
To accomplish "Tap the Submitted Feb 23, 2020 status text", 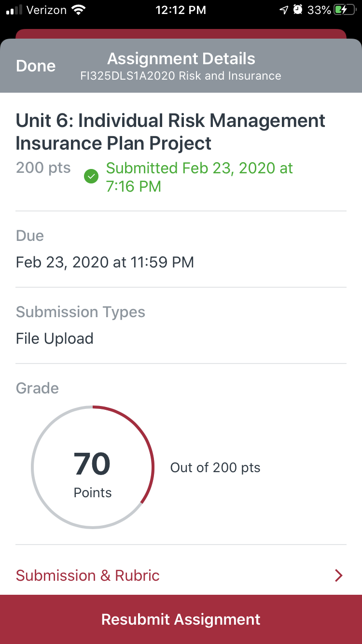I will [x=199, y=177].
